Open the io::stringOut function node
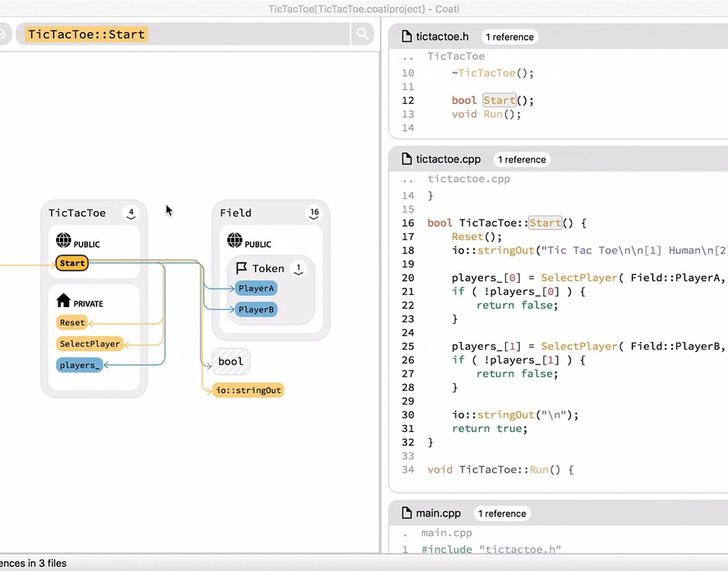This screenshot has height=571, width=728. 248,390
